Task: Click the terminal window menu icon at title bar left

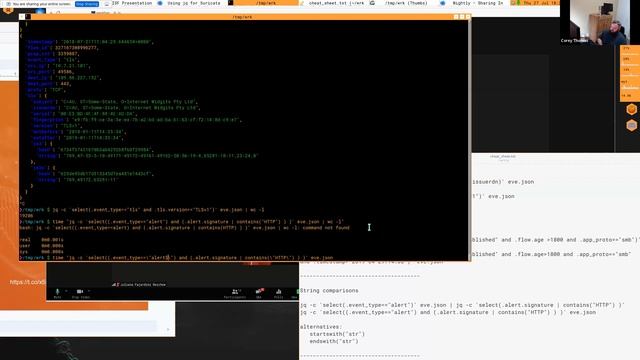Action: point(28,17)
